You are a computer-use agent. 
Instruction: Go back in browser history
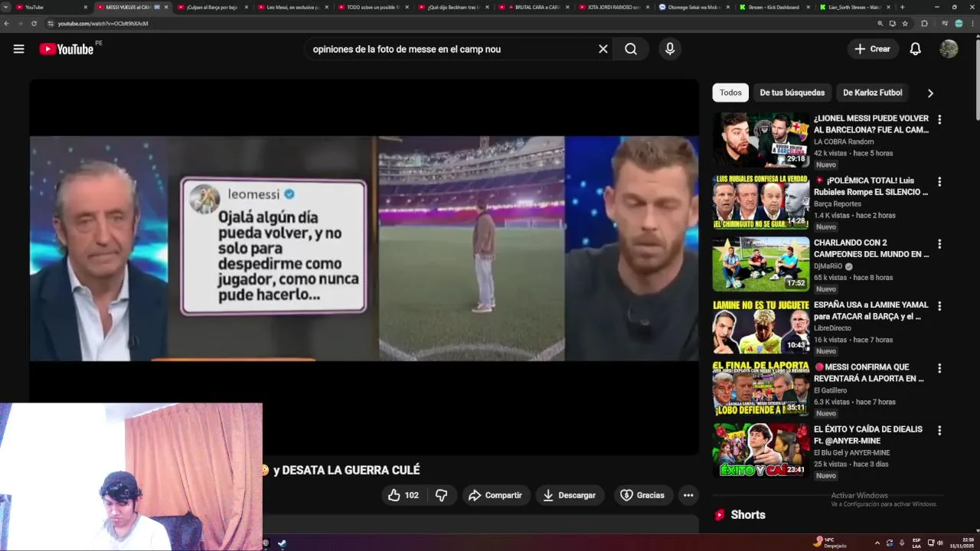pos(7,24)
